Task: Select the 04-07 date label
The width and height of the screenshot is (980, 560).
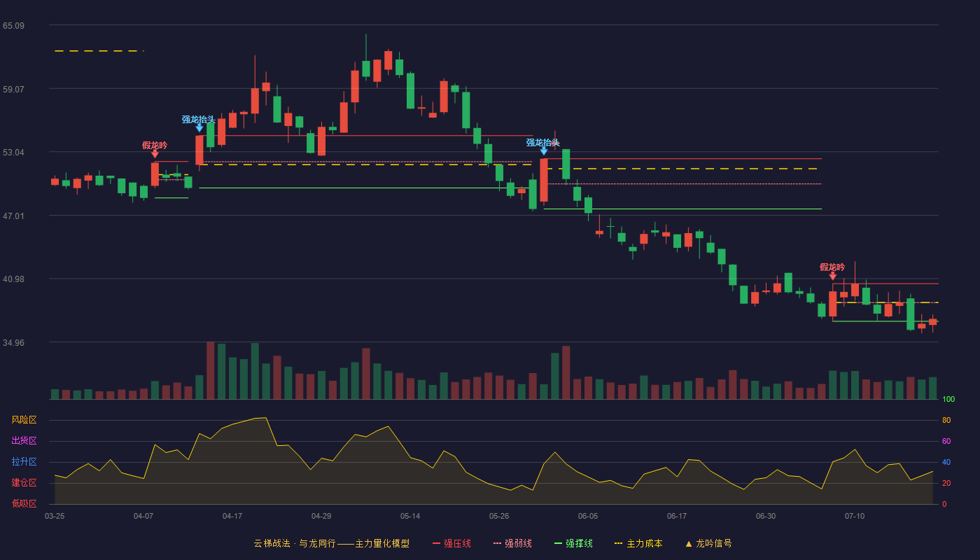Action: (143, 516)
